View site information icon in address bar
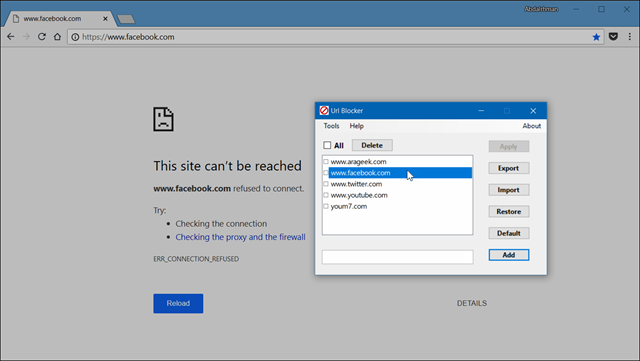Screen dimensions: 640x361 click(75, 37)
